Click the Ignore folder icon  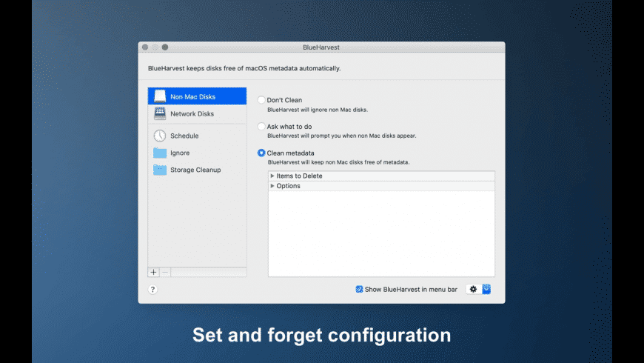[160, 153]
